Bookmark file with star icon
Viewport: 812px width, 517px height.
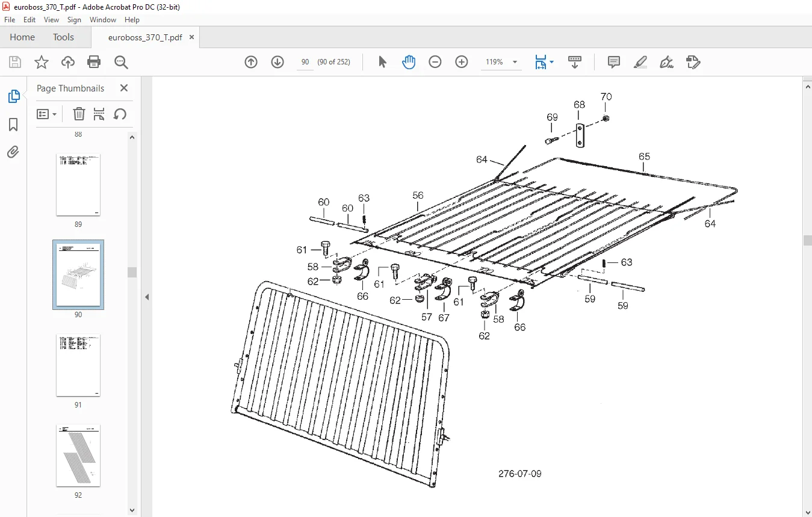pos(41,62)
